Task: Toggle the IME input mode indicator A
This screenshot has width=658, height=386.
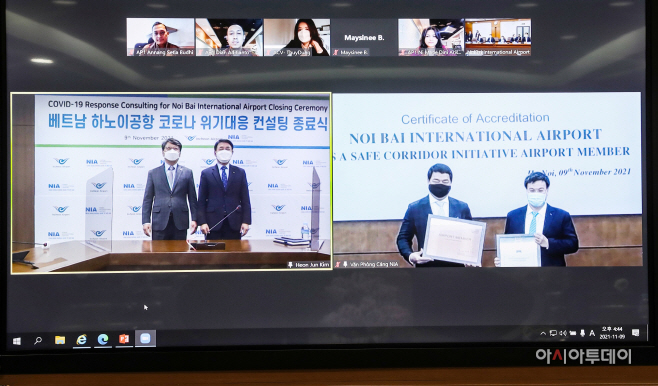Action: 592,333
